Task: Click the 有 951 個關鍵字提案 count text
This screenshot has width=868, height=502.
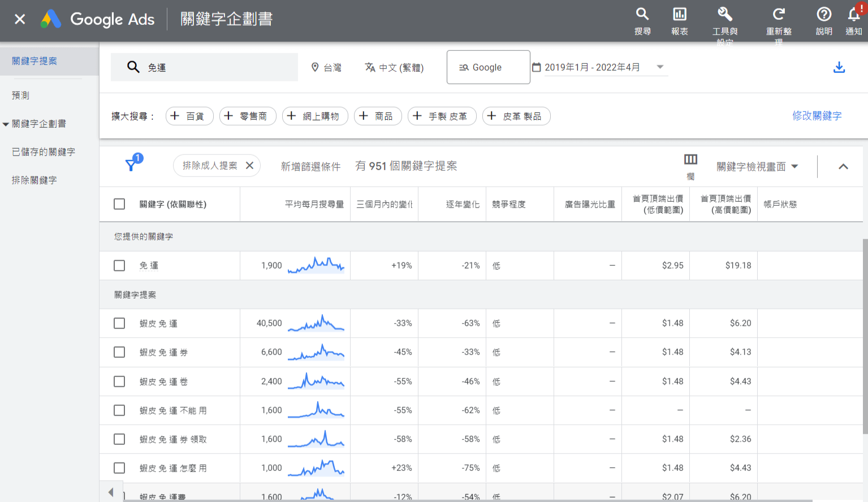Action: 406,166
